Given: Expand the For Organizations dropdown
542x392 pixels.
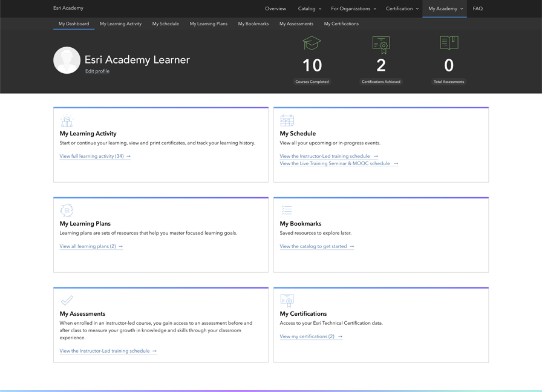Looking at the screenshot, I should pyautogui.click(x=354, y=8).
